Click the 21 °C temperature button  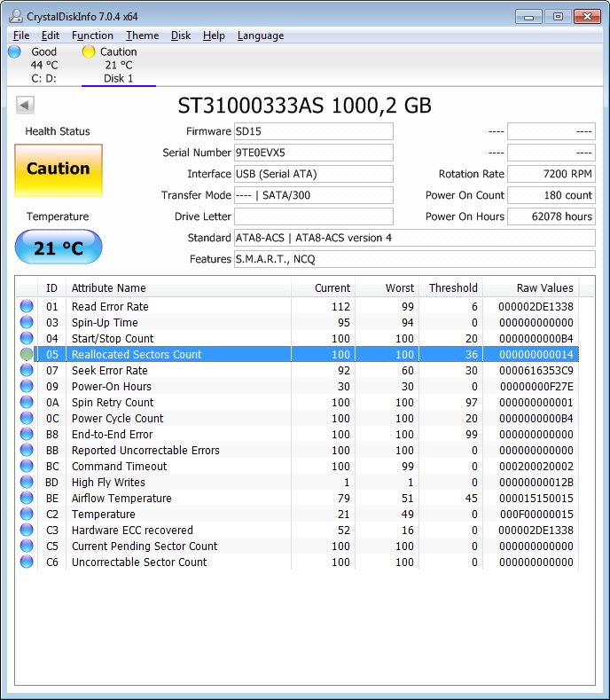click(59, 247)
